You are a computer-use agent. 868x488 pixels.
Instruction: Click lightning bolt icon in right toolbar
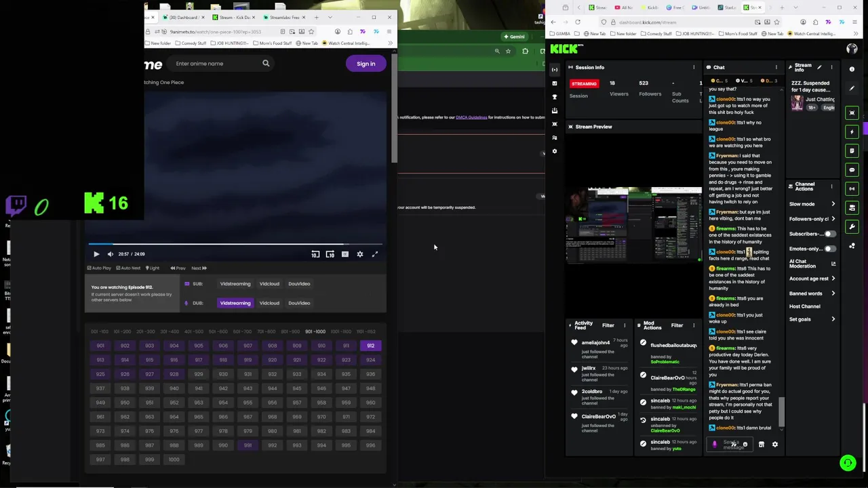tap(852, 132)
